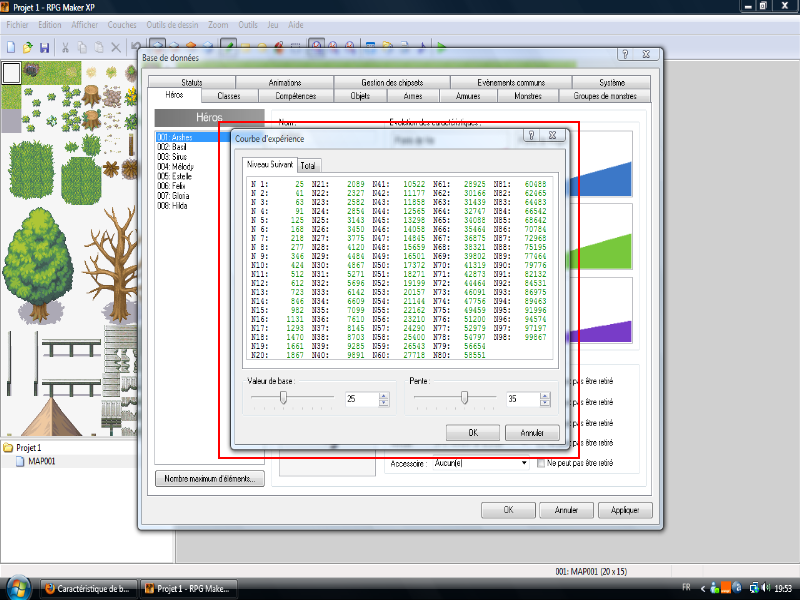
Task: Click the Valeur de base slider handle
Action: [284, 398]
